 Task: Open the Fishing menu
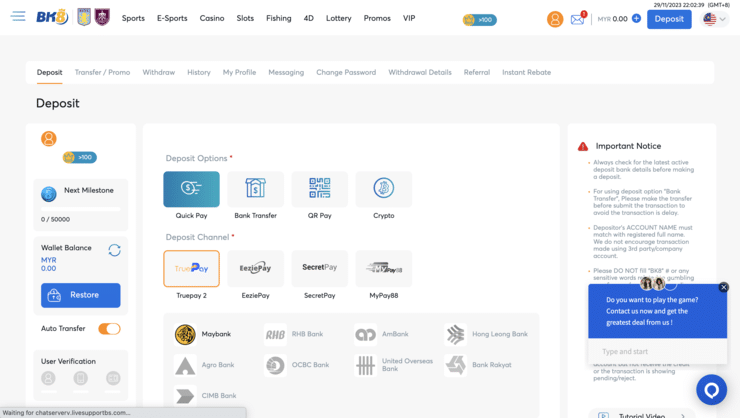point(278,18)
